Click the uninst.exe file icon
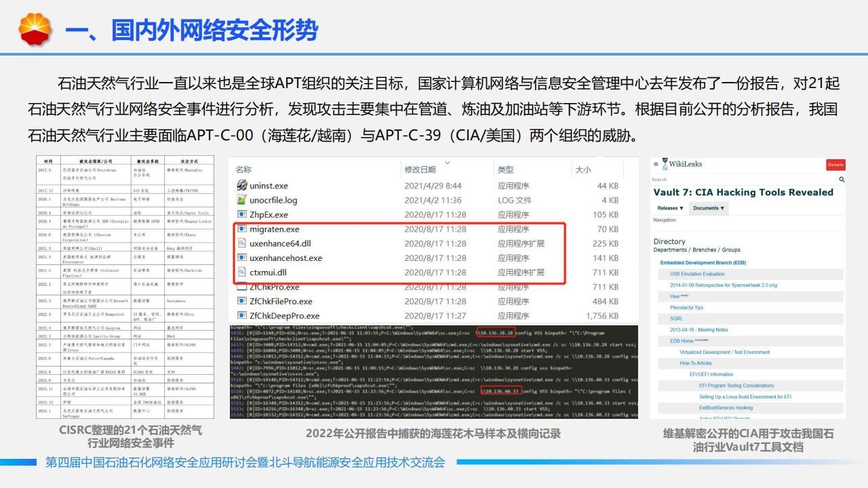Image resolution: width=868 pixels, height=488 pixels. coord(242,186)
